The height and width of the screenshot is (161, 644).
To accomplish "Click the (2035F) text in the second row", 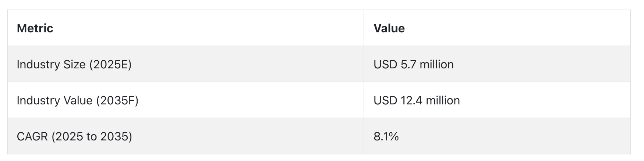I will (x=117, y=101).
